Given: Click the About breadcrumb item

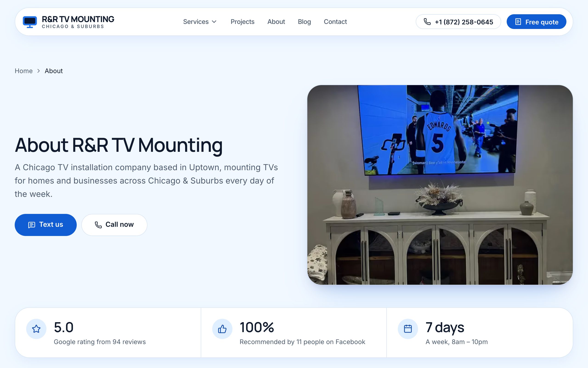Looking at the screenshot, I should click(54, 71).
